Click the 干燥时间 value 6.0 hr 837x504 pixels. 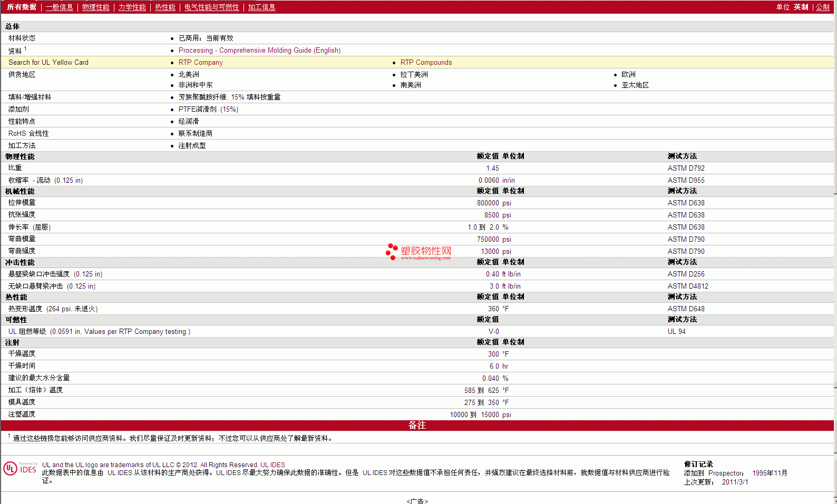(499, 367)
